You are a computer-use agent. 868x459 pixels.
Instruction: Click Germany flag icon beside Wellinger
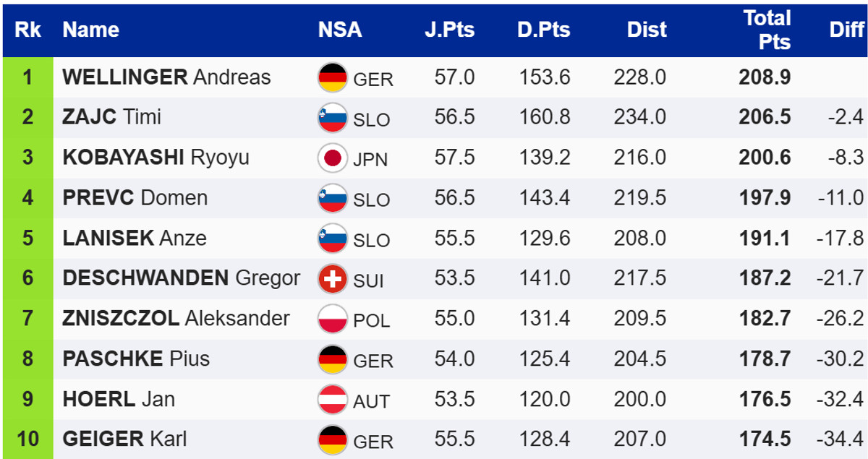click(x=333, y=78)
